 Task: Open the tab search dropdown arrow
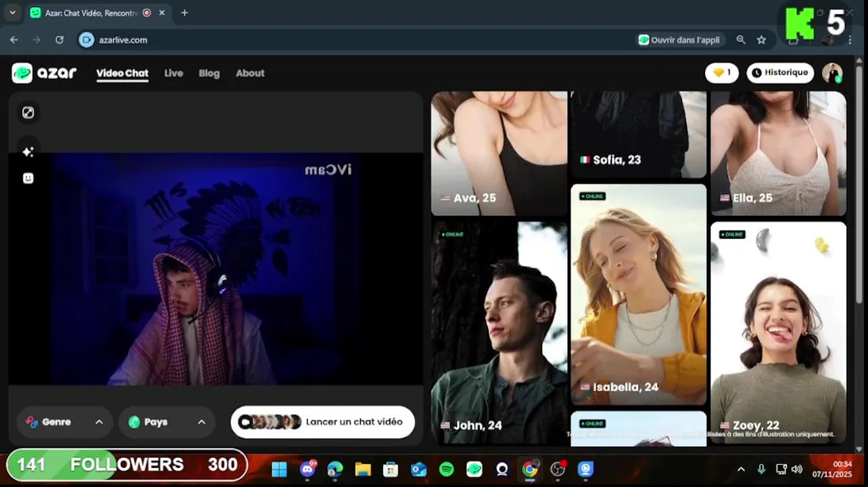coord(11,13)
